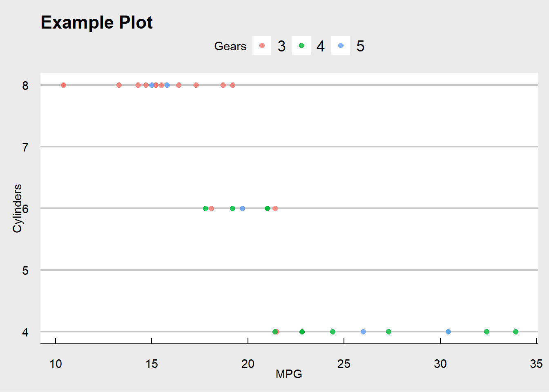
Task: Select the blue point on the 6-cylinder row
Action: click(x=242, y=208)
